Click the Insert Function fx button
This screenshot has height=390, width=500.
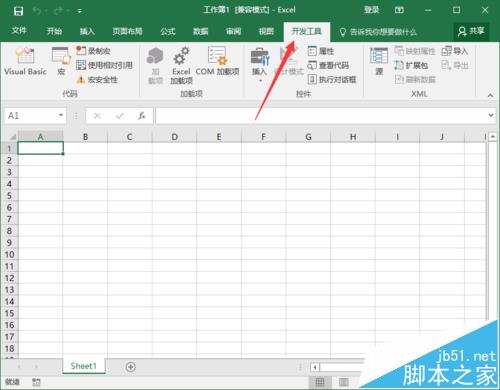(142, 116)
